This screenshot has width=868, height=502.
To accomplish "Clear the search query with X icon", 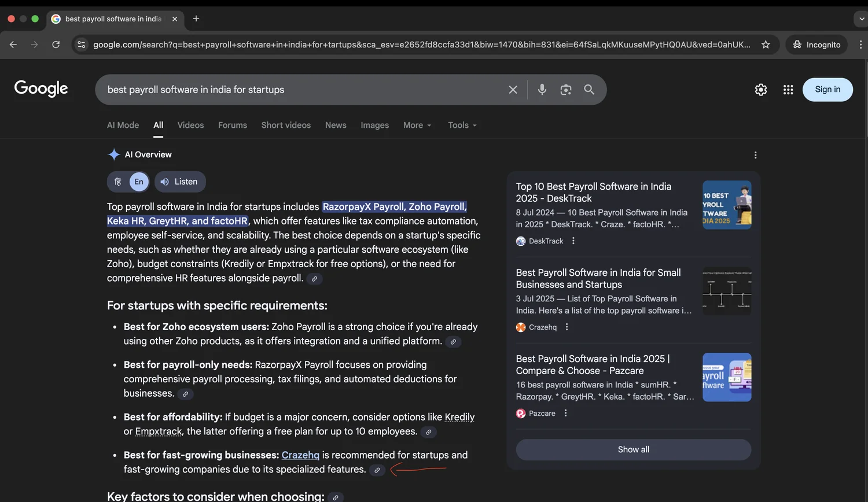I will coord(513,90).
